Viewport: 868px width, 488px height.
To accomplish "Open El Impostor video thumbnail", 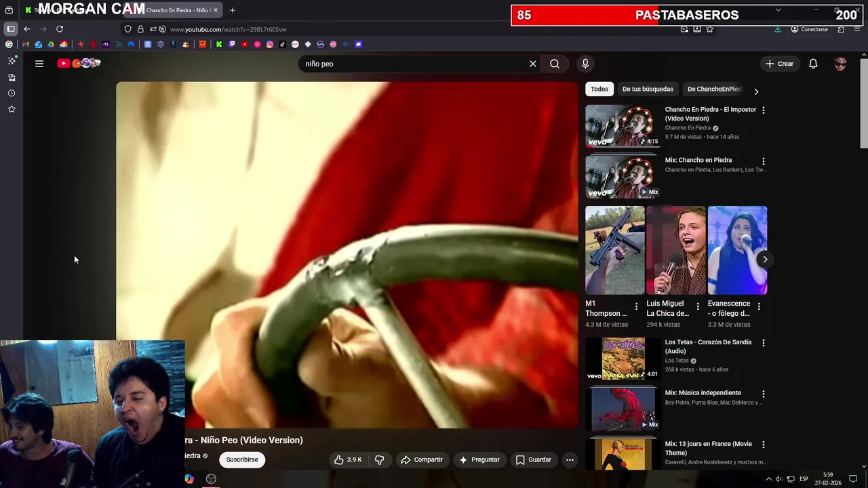I will [621, 125].
